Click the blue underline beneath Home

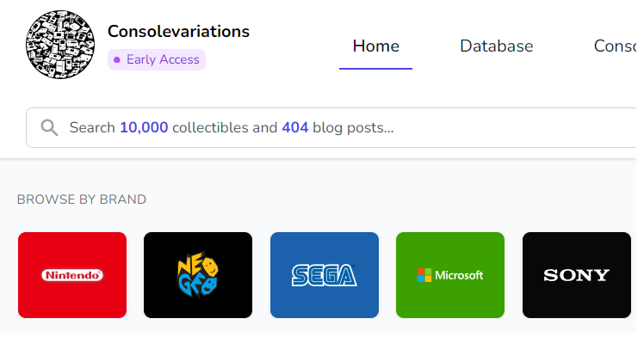[375, 69]
